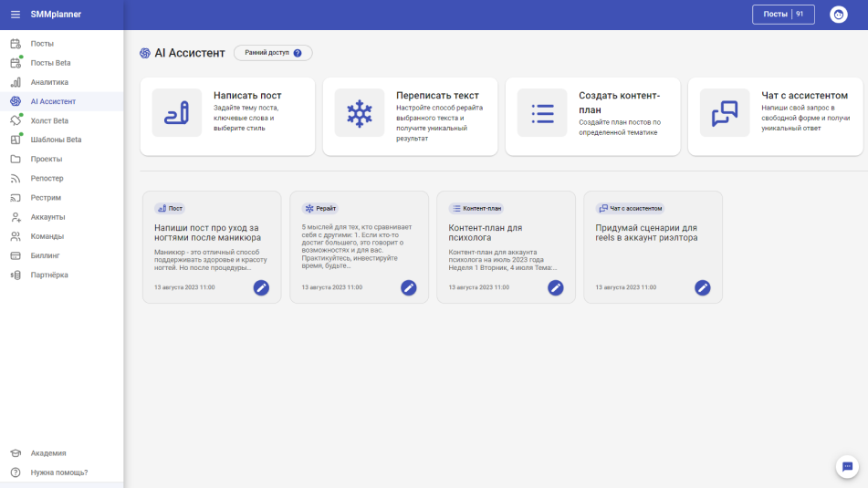Navigate to Холст Beta section
The image size is (868, 488).
49,120
